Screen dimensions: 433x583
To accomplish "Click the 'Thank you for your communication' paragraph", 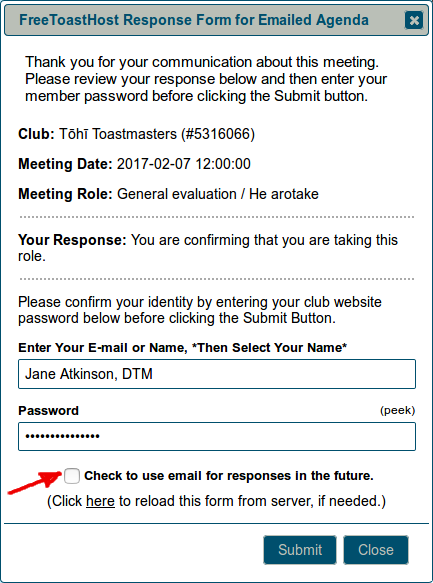I will [206, 79].
